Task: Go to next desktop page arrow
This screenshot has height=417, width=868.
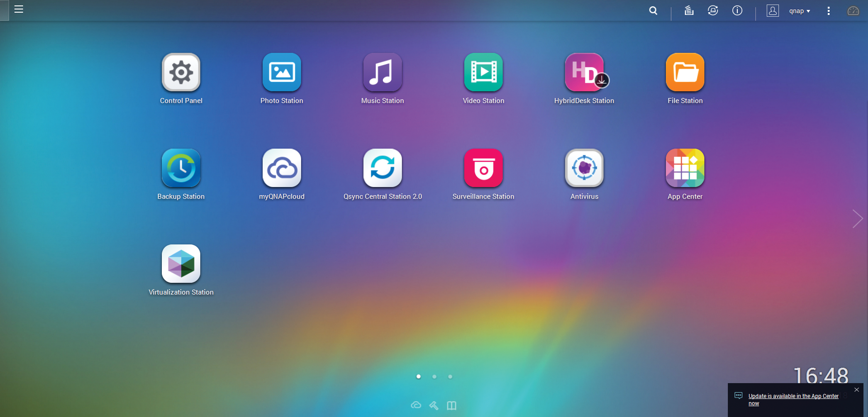Action: 857,219
